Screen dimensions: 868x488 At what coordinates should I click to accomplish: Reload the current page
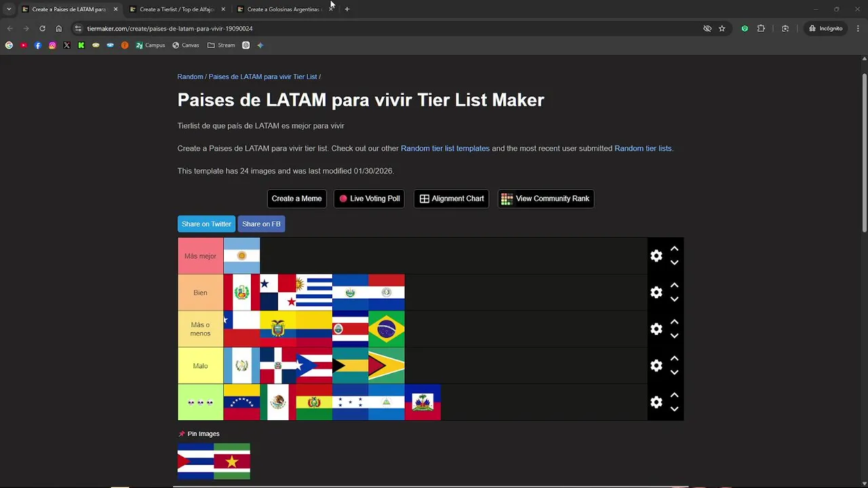(x=42, y=28)
